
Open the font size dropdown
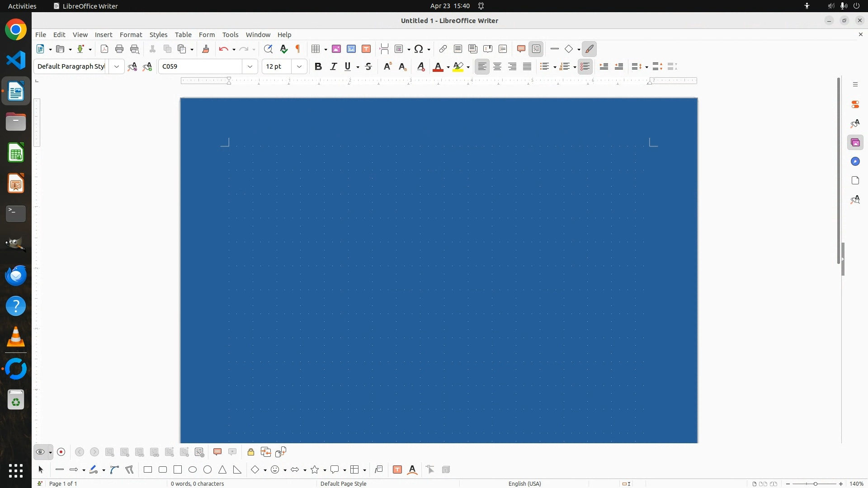299,66
